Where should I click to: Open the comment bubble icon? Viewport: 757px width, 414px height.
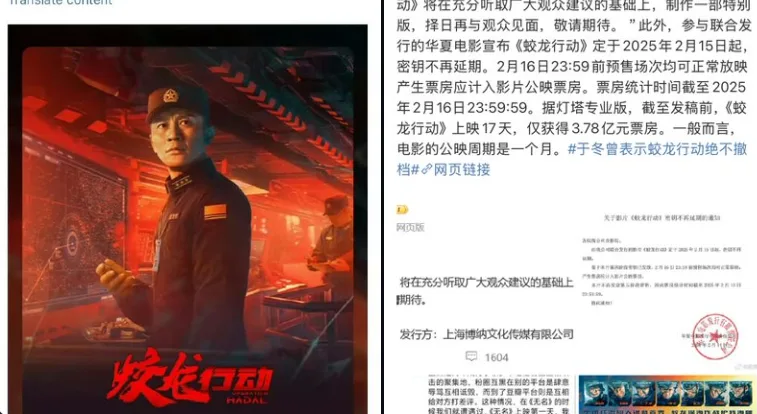471,357
